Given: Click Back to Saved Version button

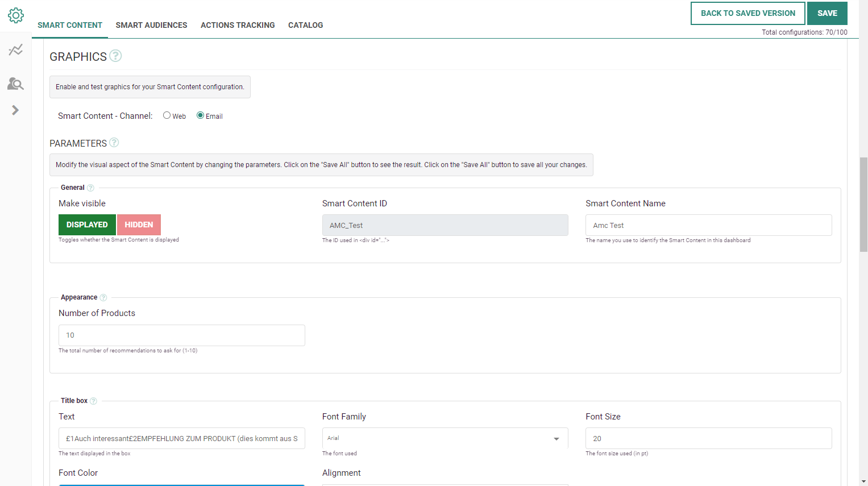Looking at the screenshot, I should click(747, 13).
